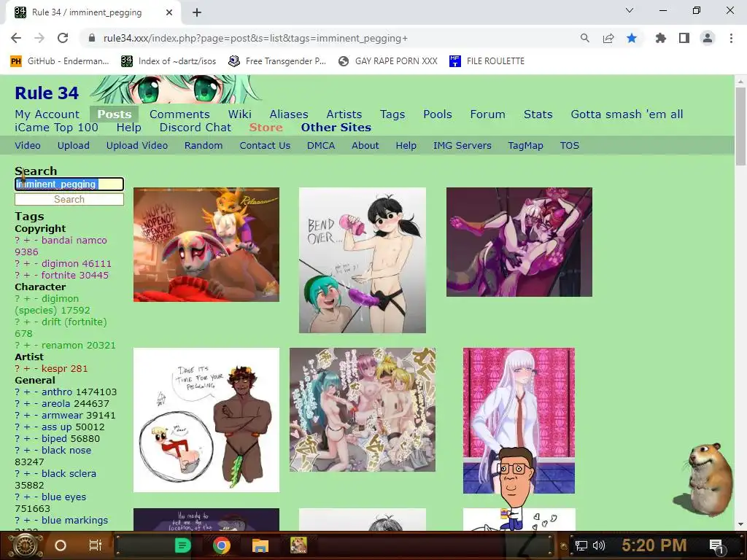Click the 5:20 PM taskbar clock
This screenshot has width=747, height=560.
coord(654,545)
